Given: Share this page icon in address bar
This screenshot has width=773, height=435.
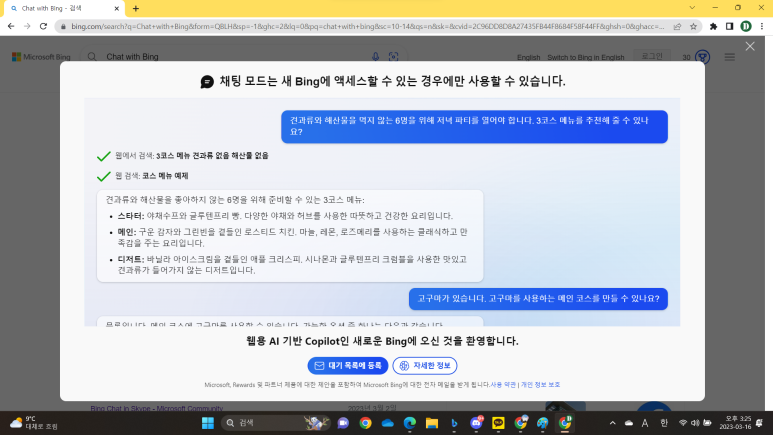Looking at the screenshot, I should 677,26.
